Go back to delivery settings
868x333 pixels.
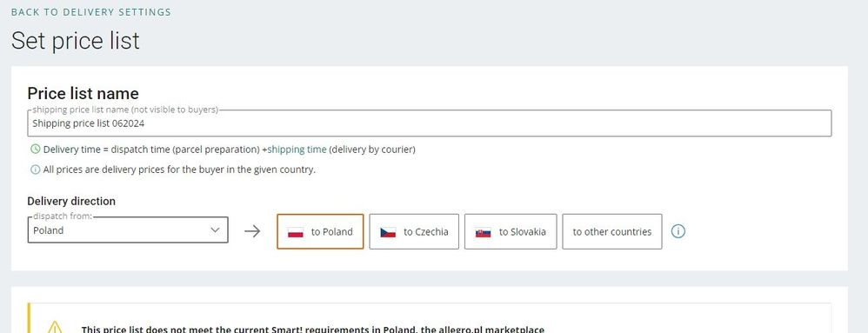(90, 11)
